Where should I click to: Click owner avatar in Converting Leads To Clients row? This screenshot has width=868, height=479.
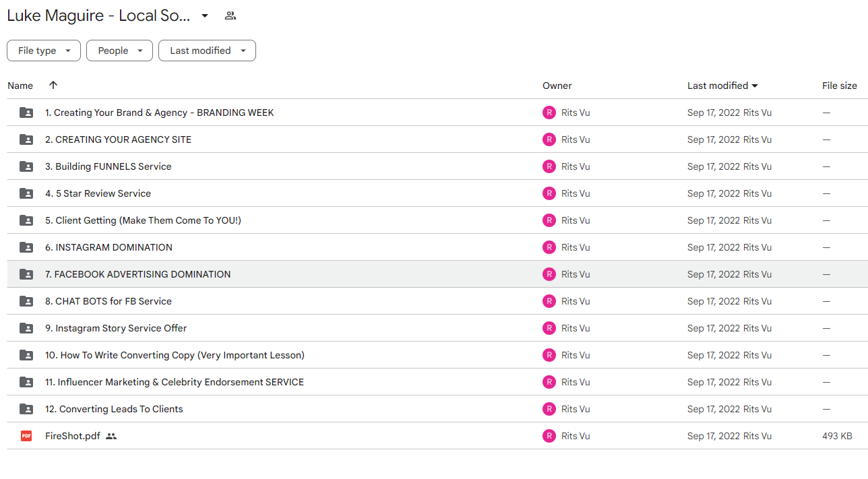coord(549,409)
